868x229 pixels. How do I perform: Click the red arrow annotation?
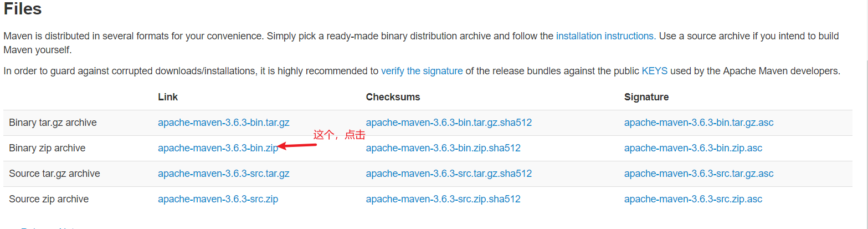coord(297,146)
